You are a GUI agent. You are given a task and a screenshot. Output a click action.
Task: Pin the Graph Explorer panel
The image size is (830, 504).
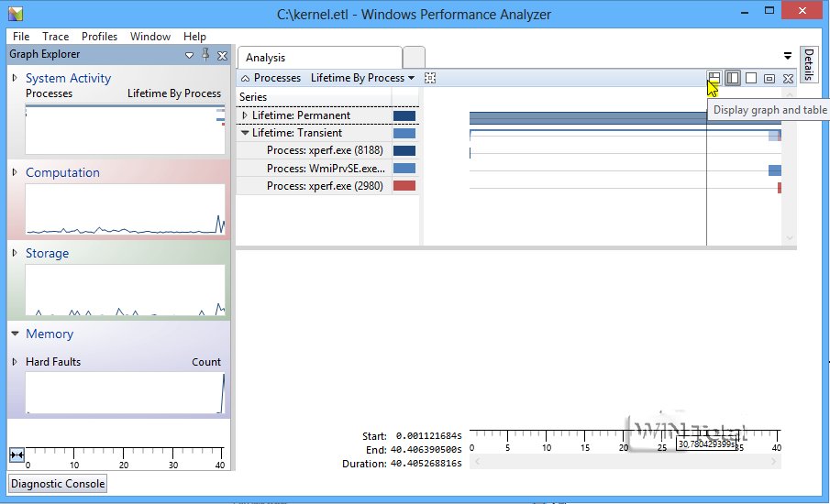(x=205, y=55)
